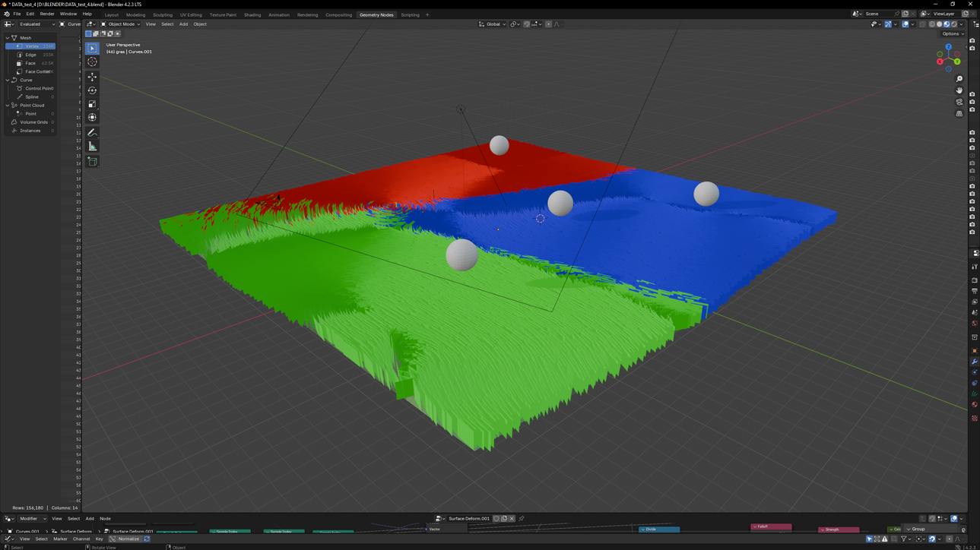
Task: Open the viewport shading options dropdown arrow
Action: (x=961, y=24)
